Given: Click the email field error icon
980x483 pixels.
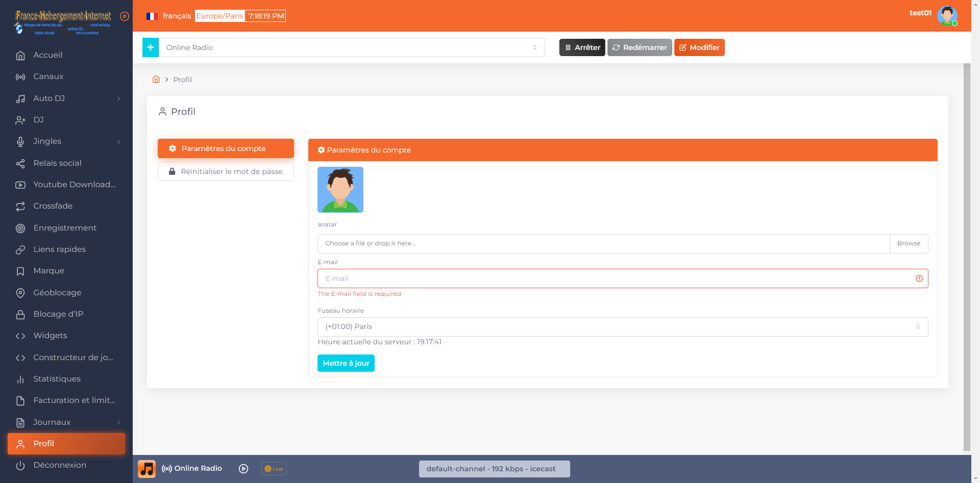Looking at the screenshot, I should pyautogui.click(x=919, y=278).
